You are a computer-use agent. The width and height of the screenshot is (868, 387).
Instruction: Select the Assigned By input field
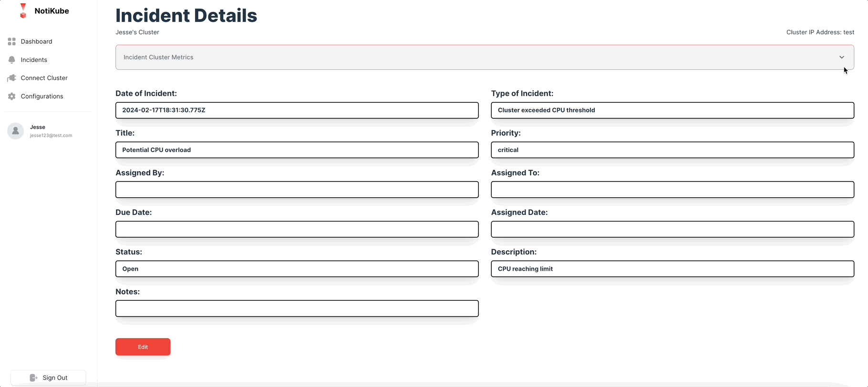297,190
